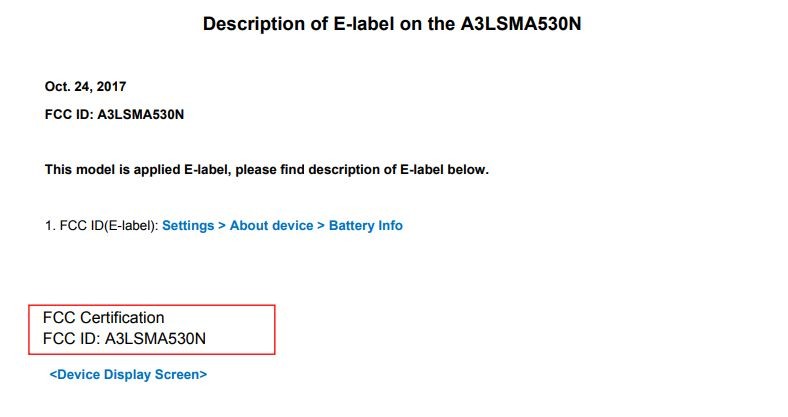Click the year 2017 in the date
Image resolution: width=788 pixels, height=417 pixels.
coord(111,86)
